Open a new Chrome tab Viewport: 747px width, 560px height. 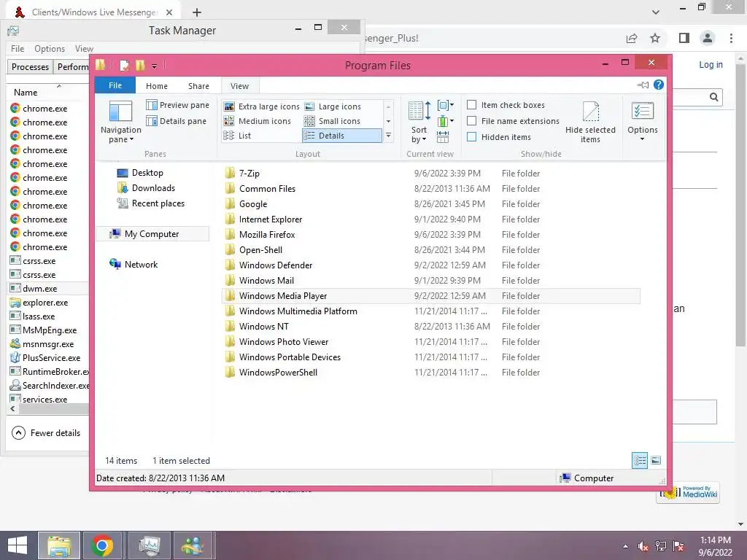pos(197,12)
